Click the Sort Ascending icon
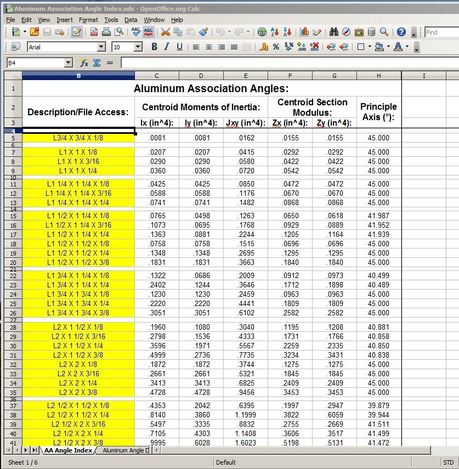459x469 pixels. point(275,32)
